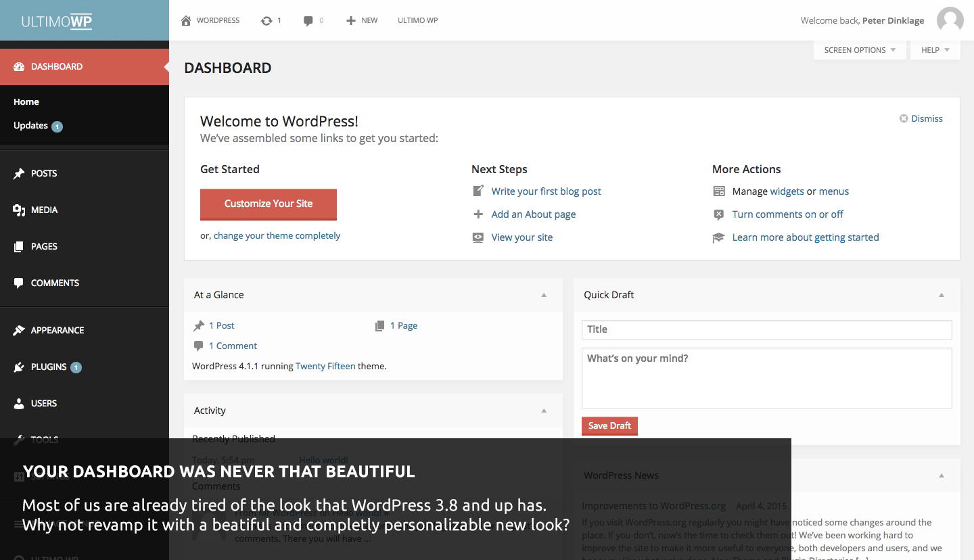Click the widgets grid icon beside Manage widgets

point(719,191)
